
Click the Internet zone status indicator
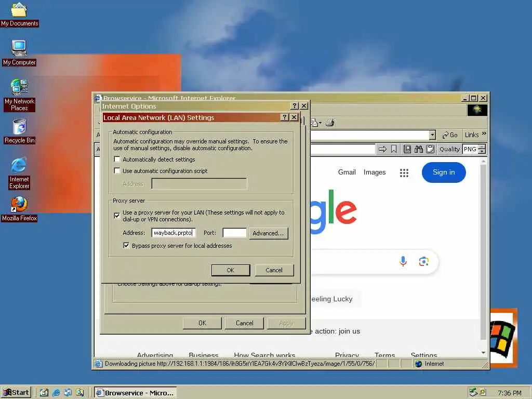click(430, 364)
